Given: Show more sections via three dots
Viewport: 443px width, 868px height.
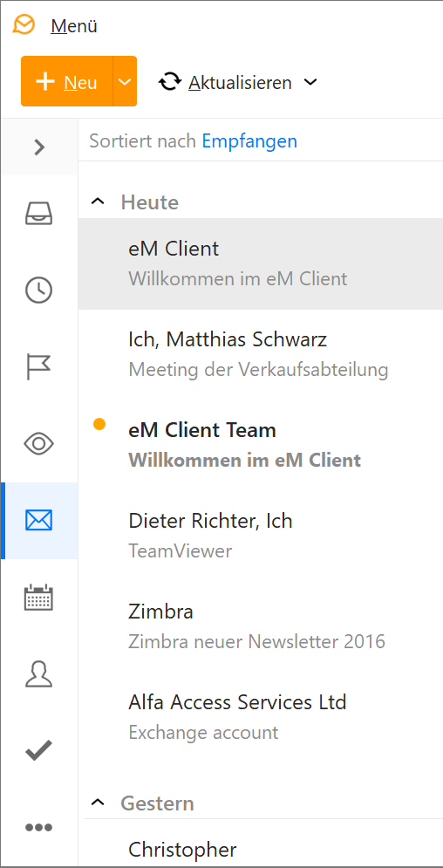Looking at the screenshot, I should click(39, 828).
